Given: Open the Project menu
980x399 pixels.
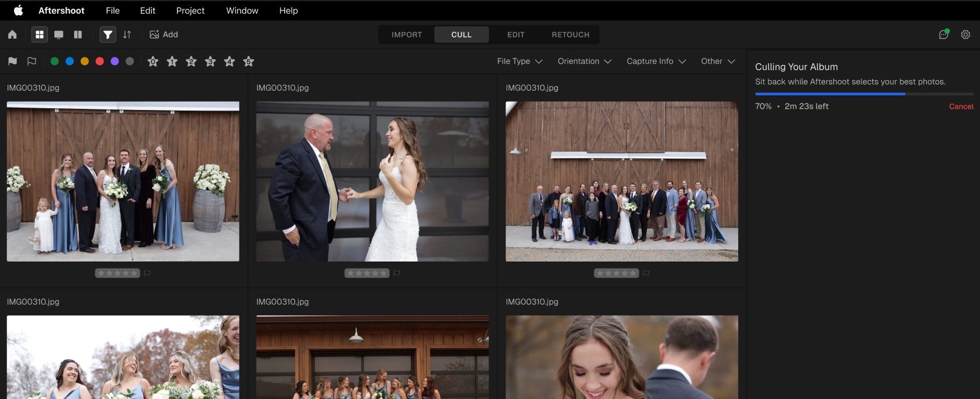Looking at the screenshot, I should [191, 11].
